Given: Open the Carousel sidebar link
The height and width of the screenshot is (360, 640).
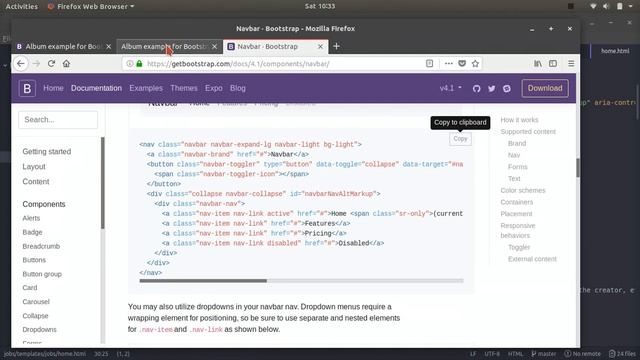Looking at the screenshot, I should click(x=36, y=302).
